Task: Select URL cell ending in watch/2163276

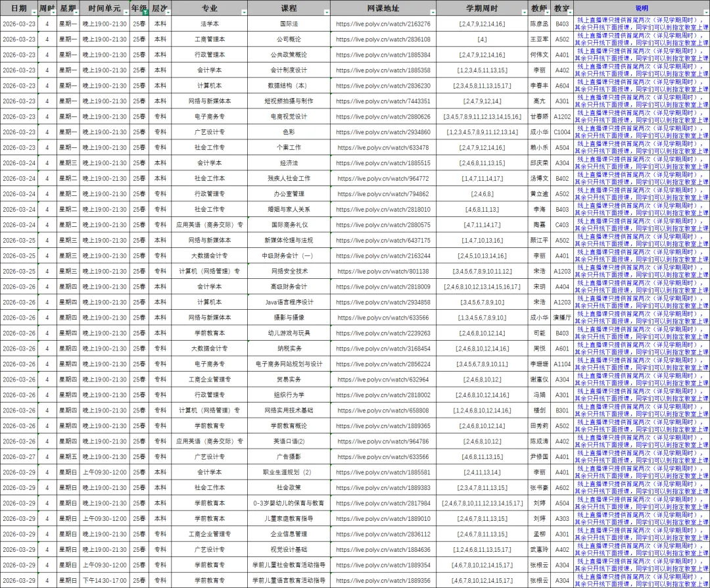Action: [383, 24]
